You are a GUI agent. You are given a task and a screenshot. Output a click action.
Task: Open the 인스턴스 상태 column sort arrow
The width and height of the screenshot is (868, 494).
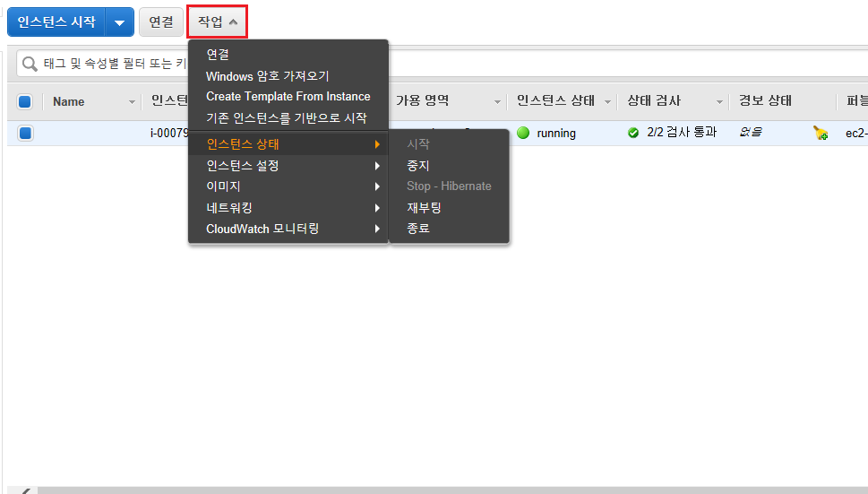(x=608, y=102)
